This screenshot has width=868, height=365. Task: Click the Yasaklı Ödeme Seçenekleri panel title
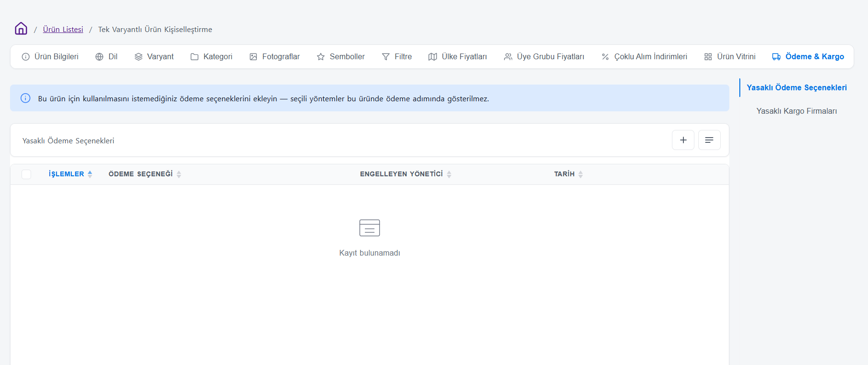(x=68, y=140)
